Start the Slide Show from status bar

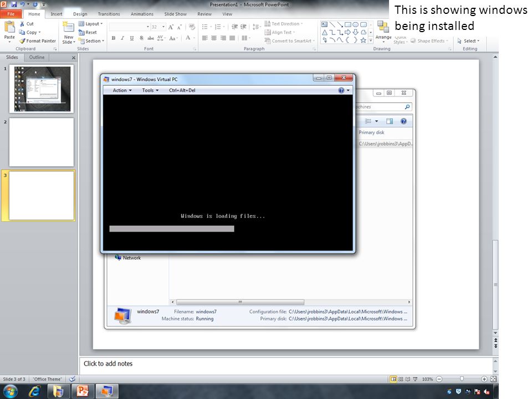(x=415, y=379)
